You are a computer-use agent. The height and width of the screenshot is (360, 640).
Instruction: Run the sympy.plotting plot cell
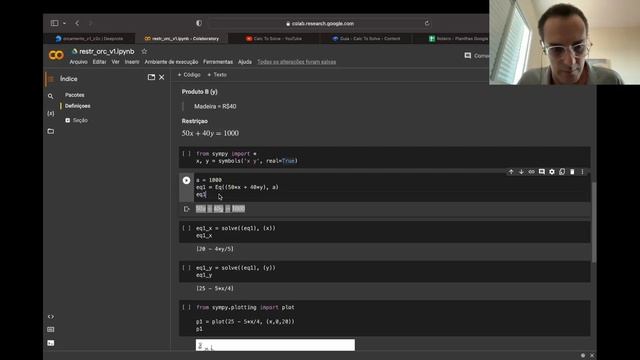[x=186, y=307]
